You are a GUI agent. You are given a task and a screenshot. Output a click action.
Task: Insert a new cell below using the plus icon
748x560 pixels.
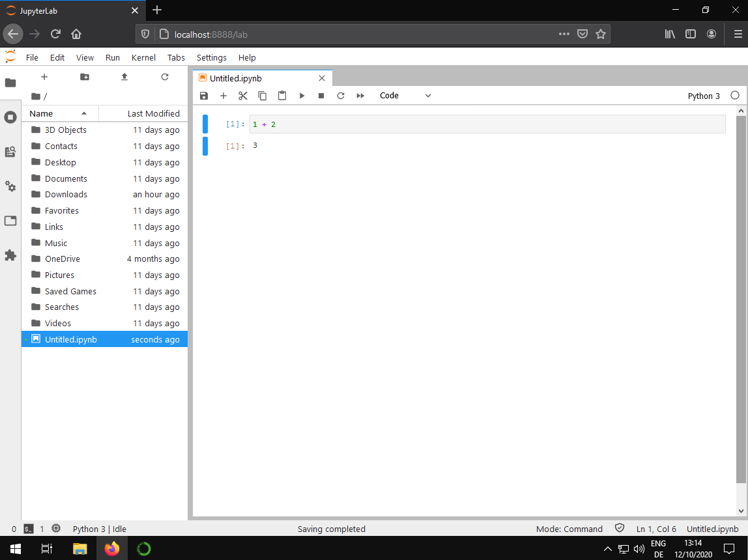click(x=223, y=96)
